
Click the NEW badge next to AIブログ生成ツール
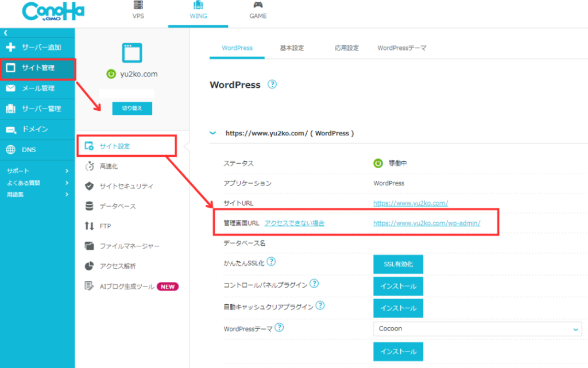(168, 286)
